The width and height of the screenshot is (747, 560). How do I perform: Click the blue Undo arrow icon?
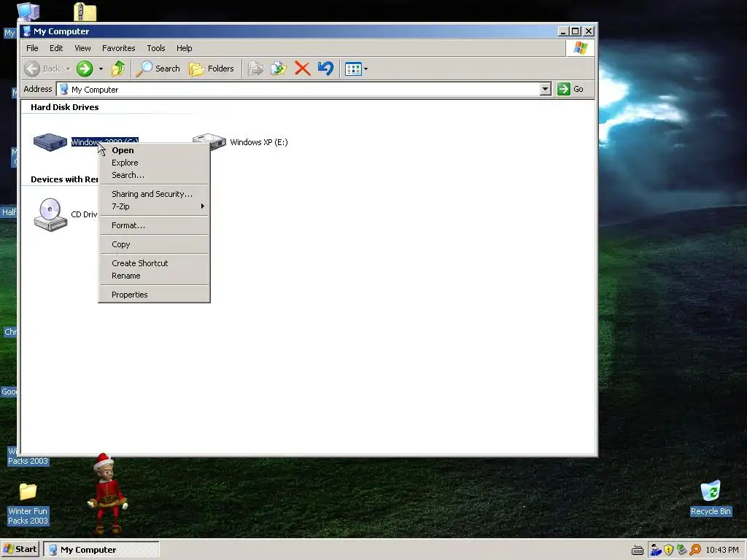point(325,69)
